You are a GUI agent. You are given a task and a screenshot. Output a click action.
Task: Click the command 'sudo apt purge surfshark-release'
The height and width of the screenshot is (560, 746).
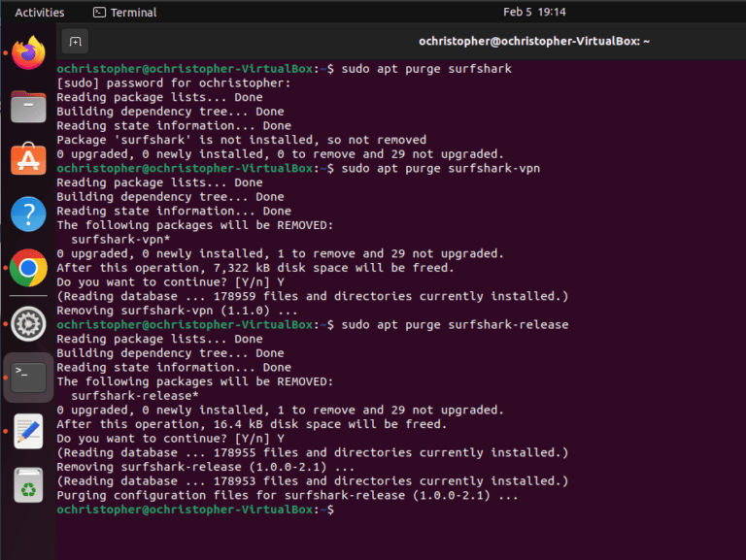coord(455,325)
